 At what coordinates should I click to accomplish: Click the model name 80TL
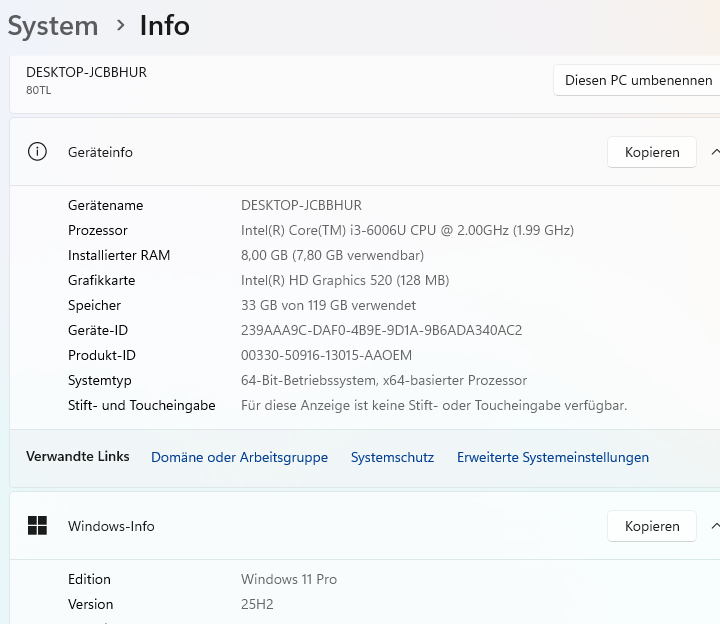[x=39, y=90]
